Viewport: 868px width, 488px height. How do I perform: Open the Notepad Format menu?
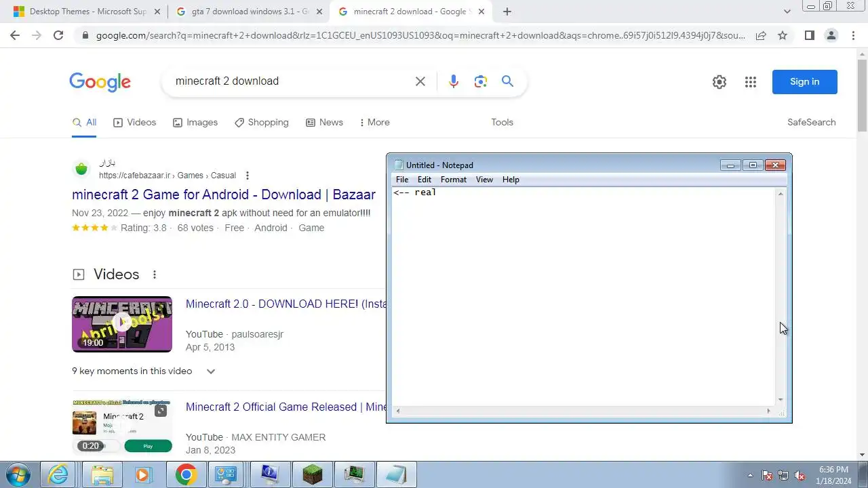pyautogui.click(x=454, y=180)
